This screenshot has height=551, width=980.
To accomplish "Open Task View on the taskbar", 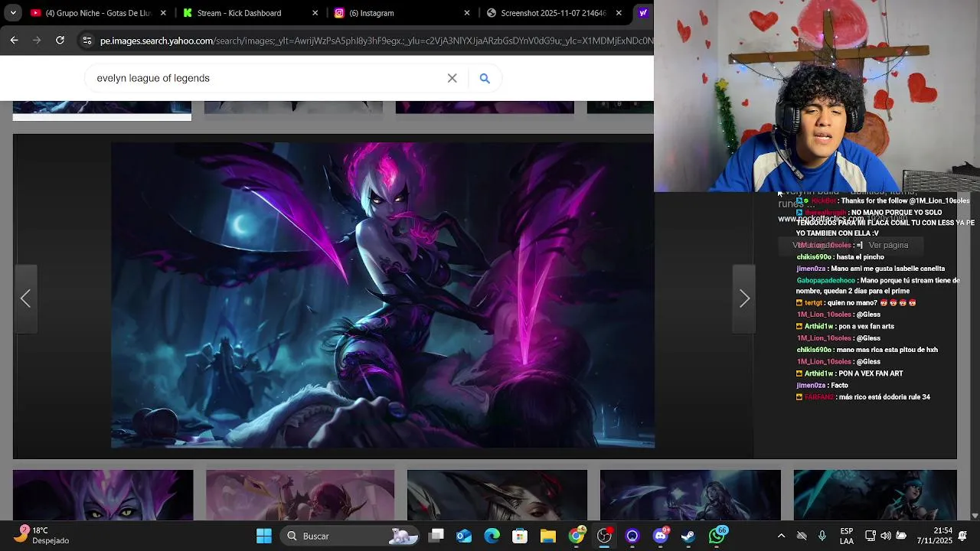I will click(x=436, y=536).
